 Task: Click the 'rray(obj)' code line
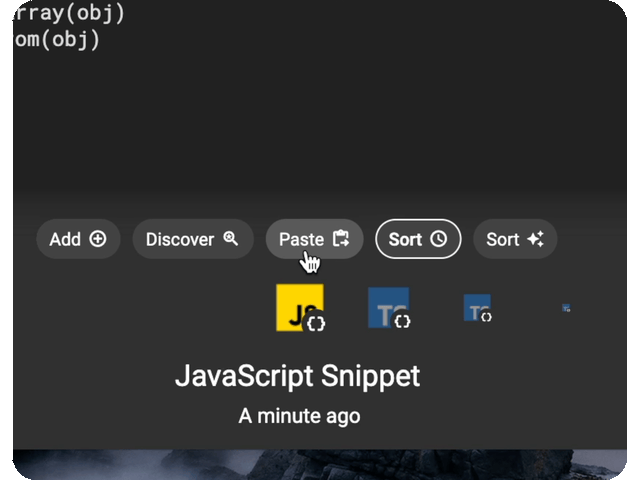[x=69, y=13]
